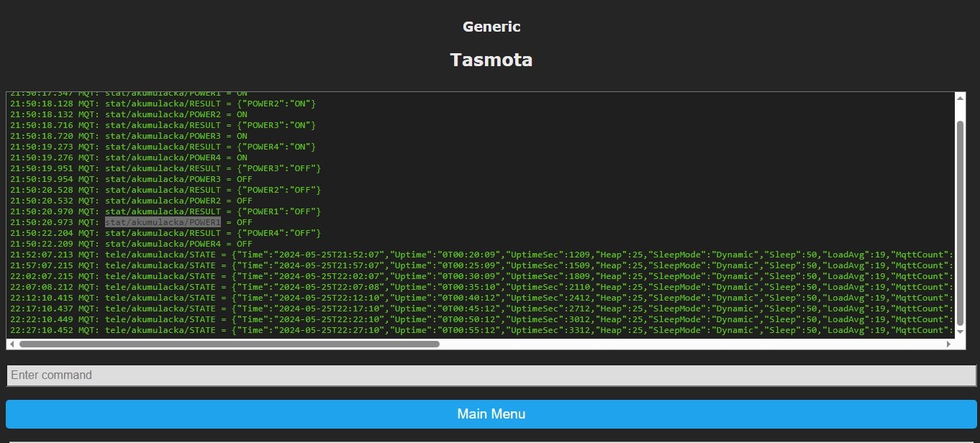Click the Main Menu button
The width and height of the screenshot is (980, 443).
coord(491,414)
